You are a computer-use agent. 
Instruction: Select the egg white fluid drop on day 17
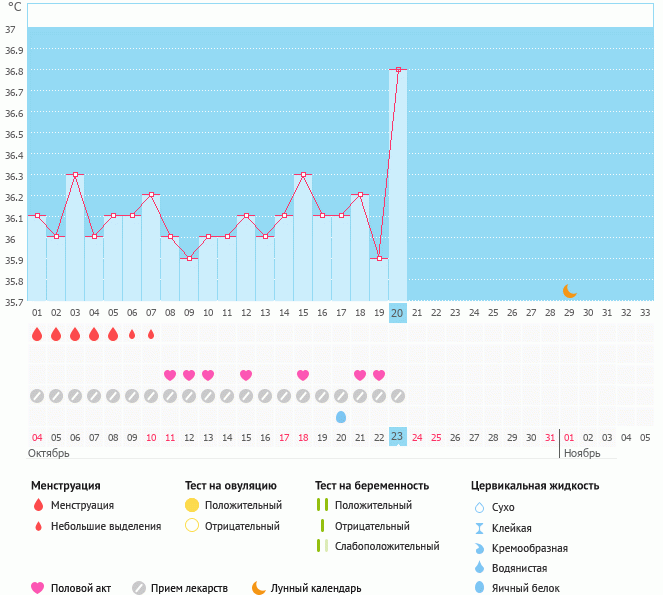coord(341,416)
